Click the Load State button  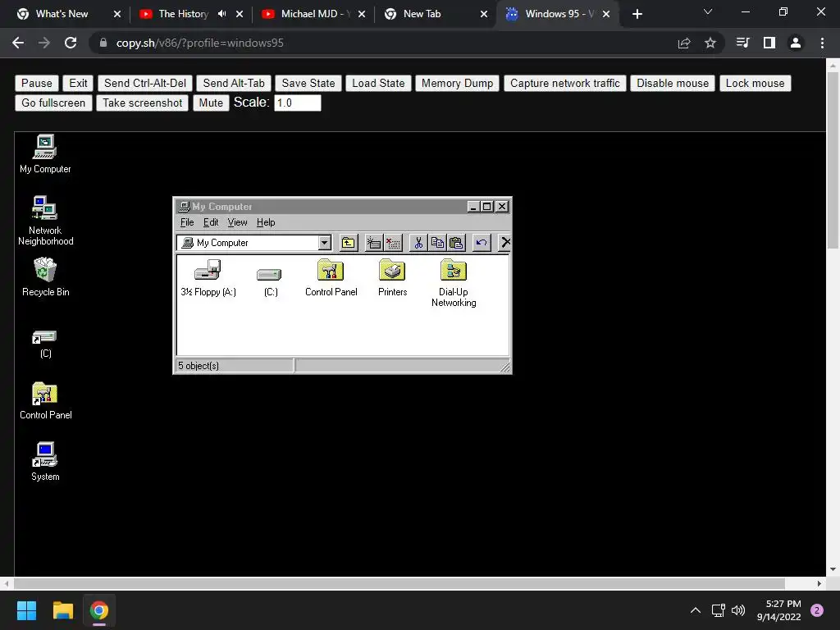click(x=378, y=83)
